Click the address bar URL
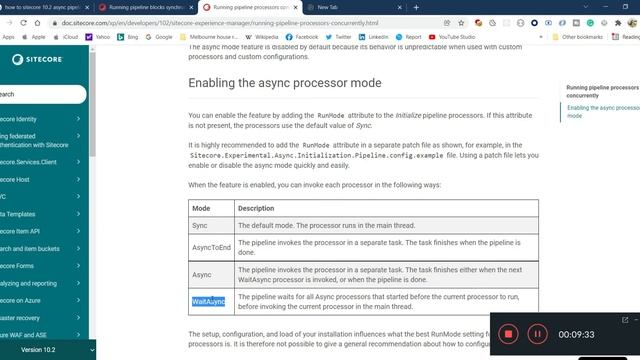The image size is (640, 360). click(220, 23)
